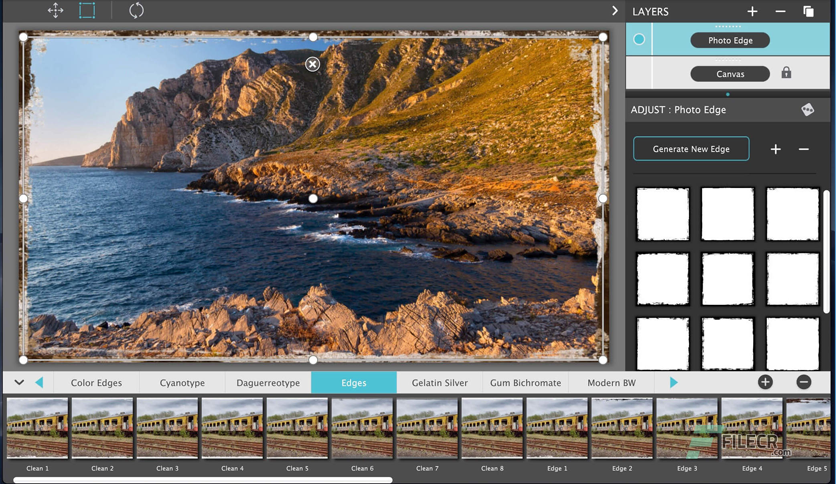This screenshot has height=484, width=836.
Task: Apply the Edge 4 preset
Action: coord(753,429)
